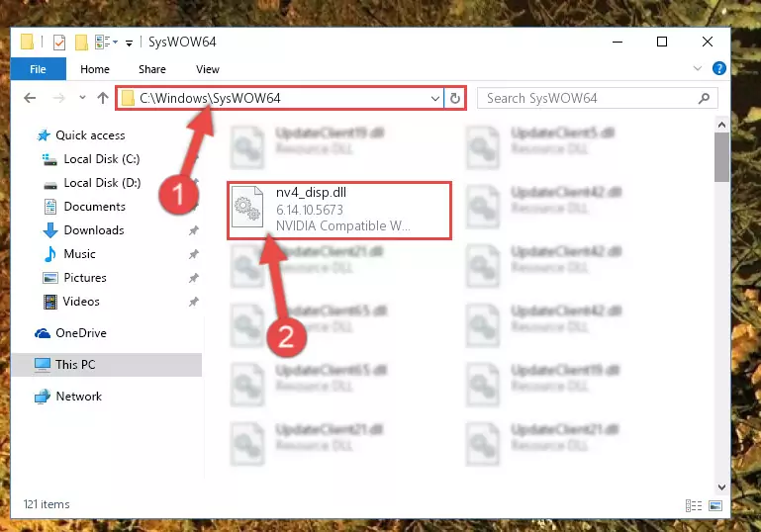Select Quick access in the navigation pane
This screenshot has height=532, width=761.
[x=90, y=135]
